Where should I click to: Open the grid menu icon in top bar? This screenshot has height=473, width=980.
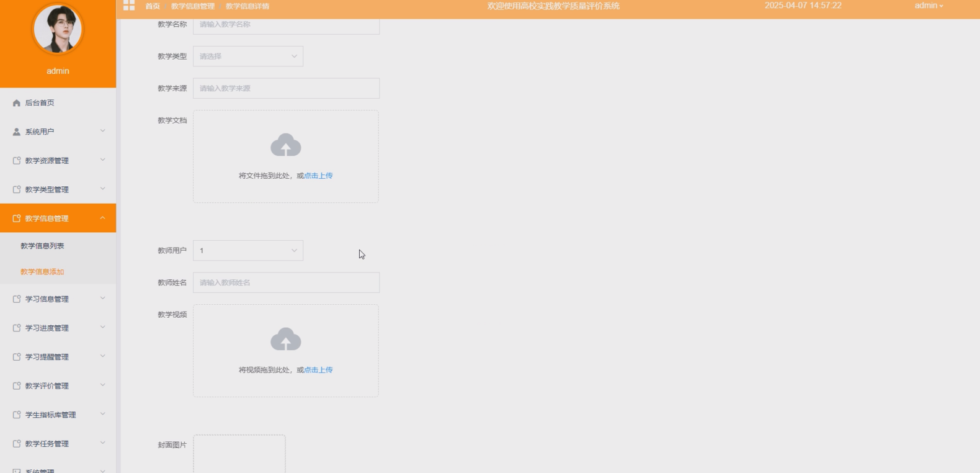(129, 6)
